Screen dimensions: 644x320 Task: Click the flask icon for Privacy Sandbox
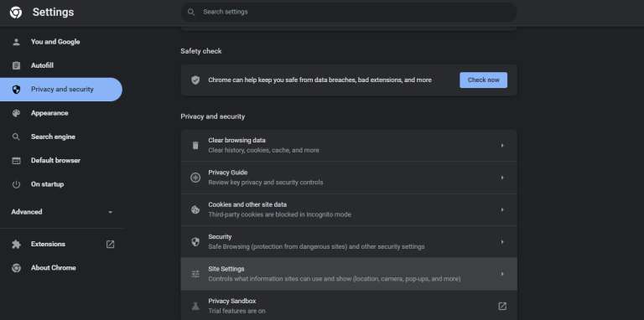pyautogui.click(x=195, y=306)
